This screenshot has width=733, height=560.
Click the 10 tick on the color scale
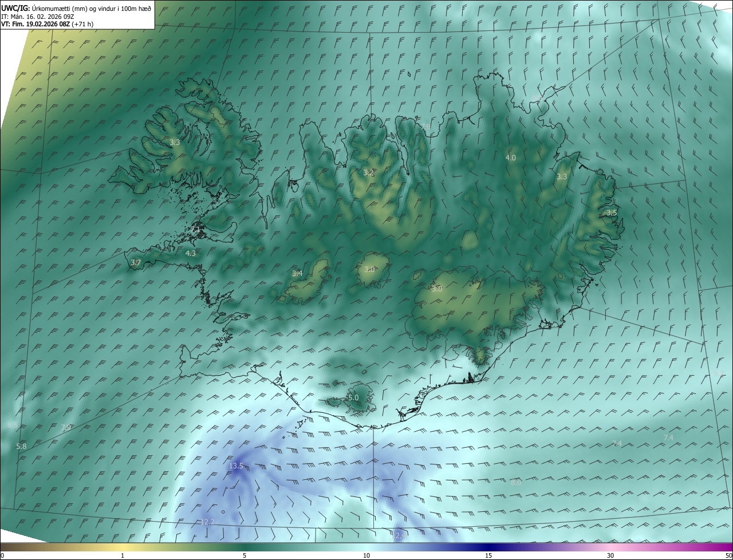pyautogui.click(x=366, y=555)
